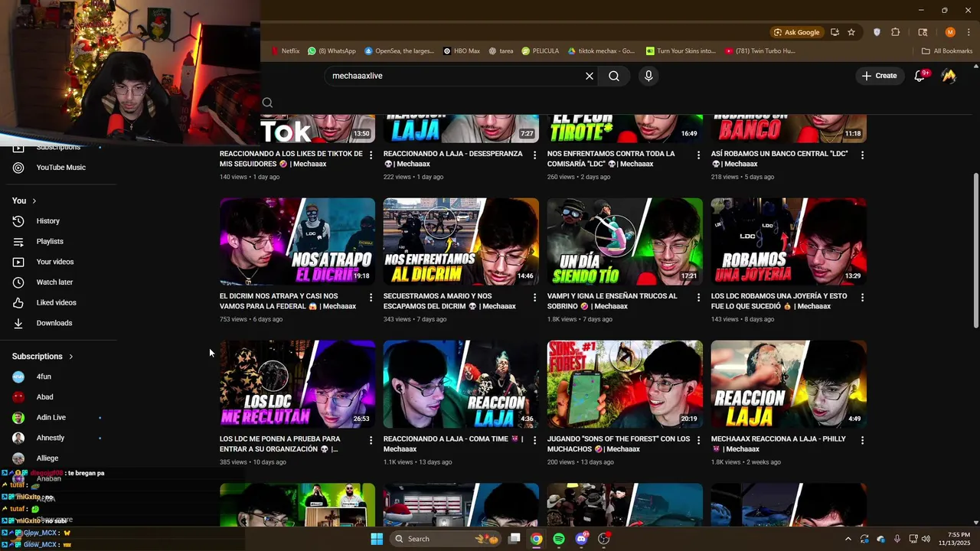Expand the You section chevron
Screen dimensions: 980x551
click(x=34, y=201)
